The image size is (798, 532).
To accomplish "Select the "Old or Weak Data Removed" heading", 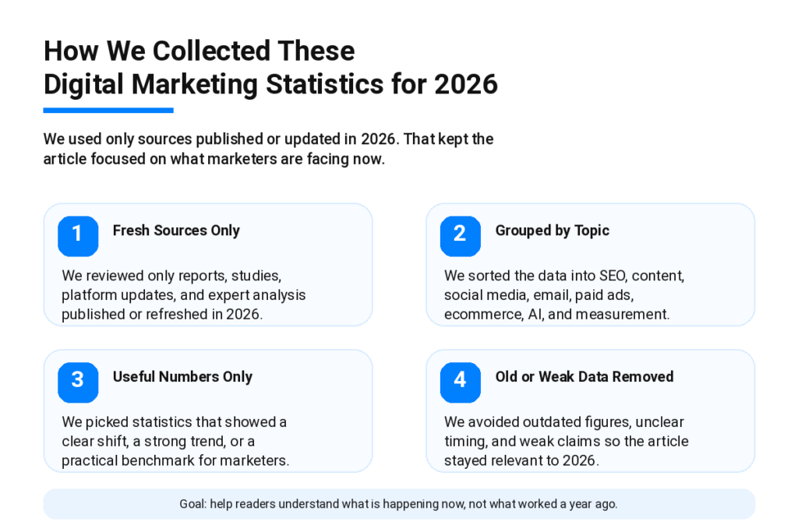I will click(584, 377).
